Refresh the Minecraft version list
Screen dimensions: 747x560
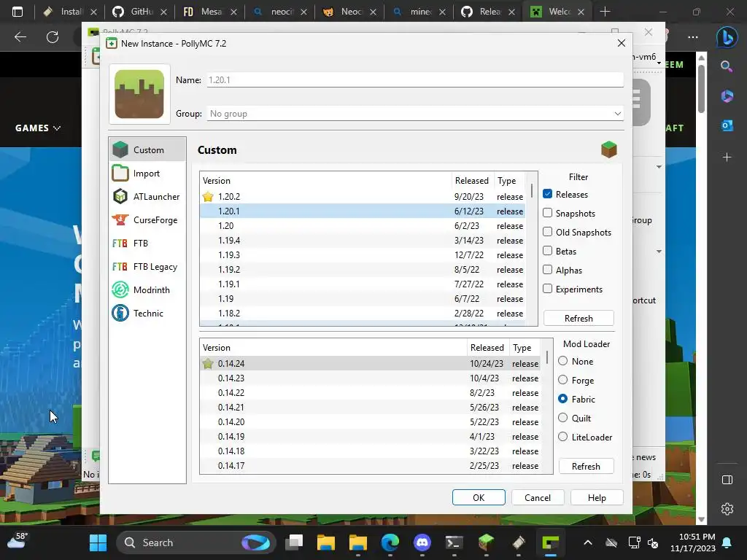578,318
